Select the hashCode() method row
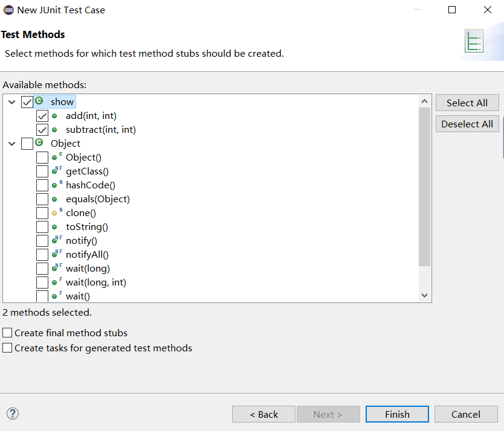 tap(90, 185)
